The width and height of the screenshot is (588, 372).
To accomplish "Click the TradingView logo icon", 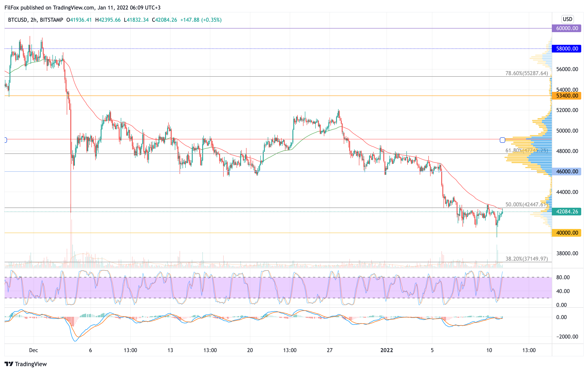I will tap(9, 364).
